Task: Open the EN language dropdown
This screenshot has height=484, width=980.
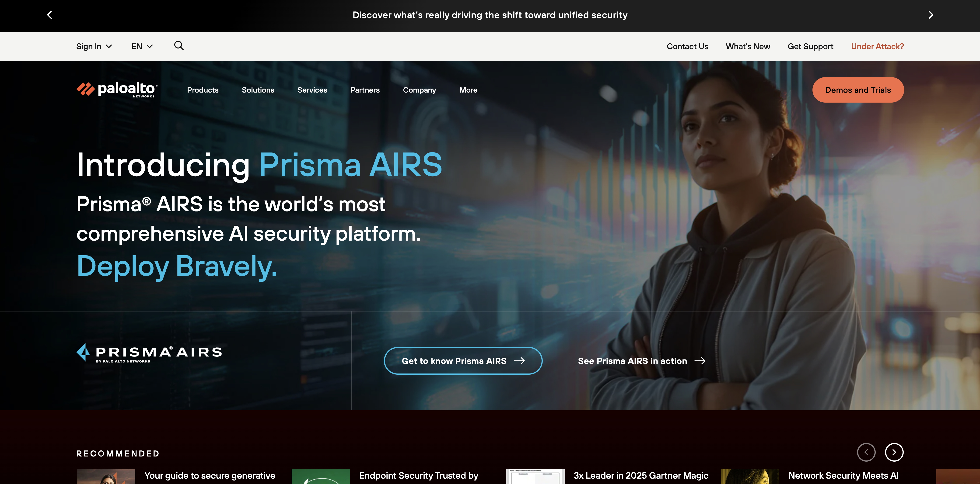Action: pos(142,46)
